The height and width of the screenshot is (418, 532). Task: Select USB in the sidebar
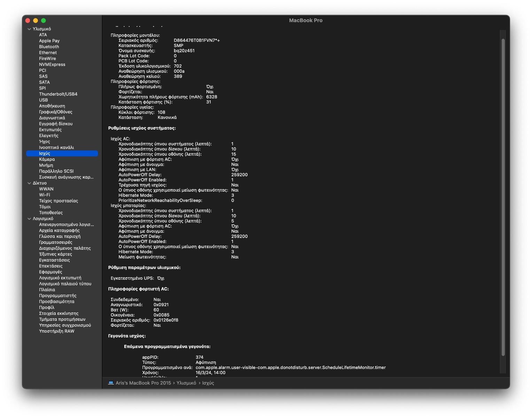(43, 100)
